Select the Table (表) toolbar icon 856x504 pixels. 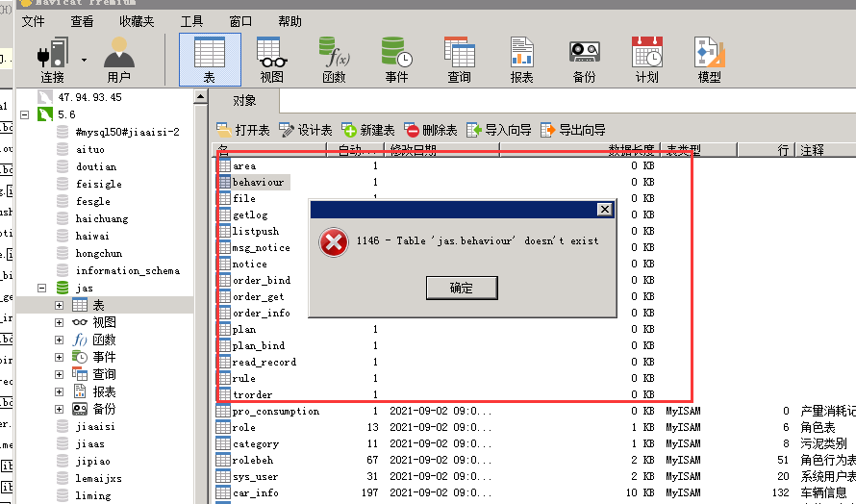coord(210,59)
